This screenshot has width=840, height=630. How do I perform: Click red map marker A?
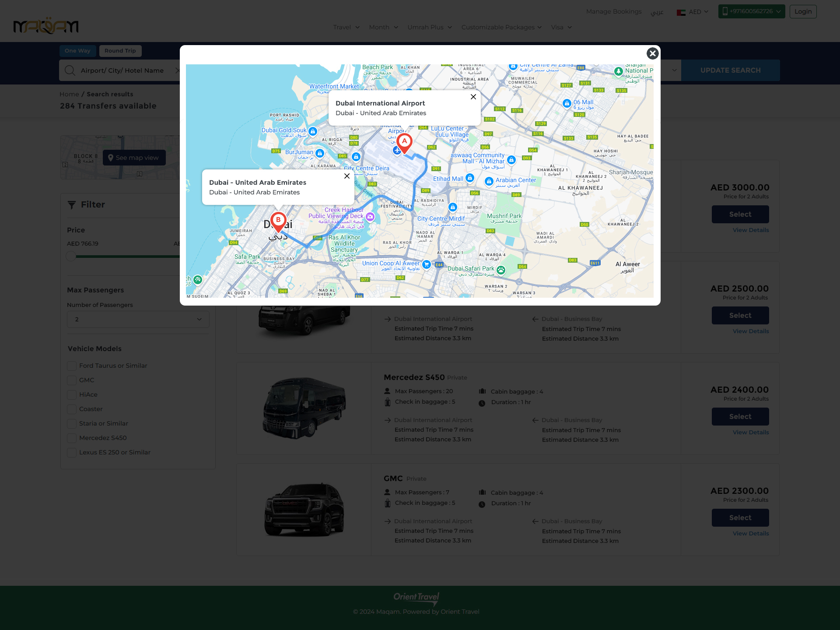(404, 142)
